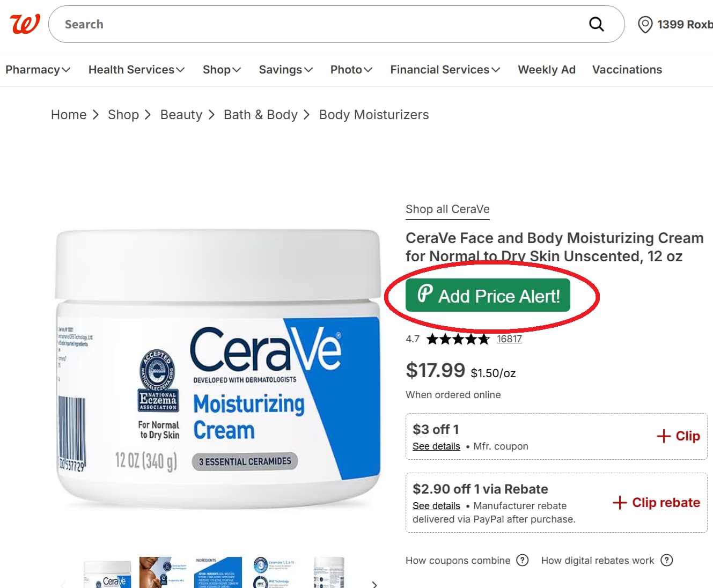The height and width of the screenshot is (588, 713).
Task: Expand the Savings navigation menu
Action: (285, 69)
